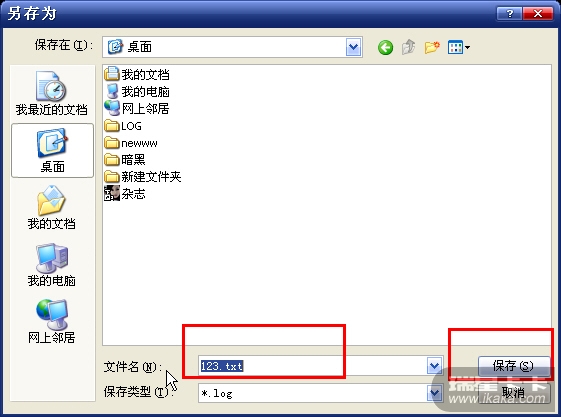Viewport: 561px width, 417px height.
Task: Select the newww folder
Action: pos(131,143)
